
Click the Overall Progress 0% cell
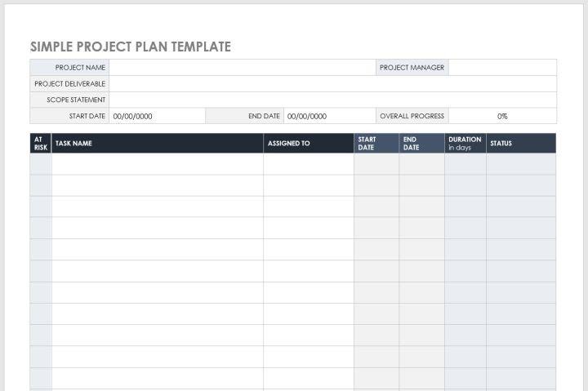point(502,116)
